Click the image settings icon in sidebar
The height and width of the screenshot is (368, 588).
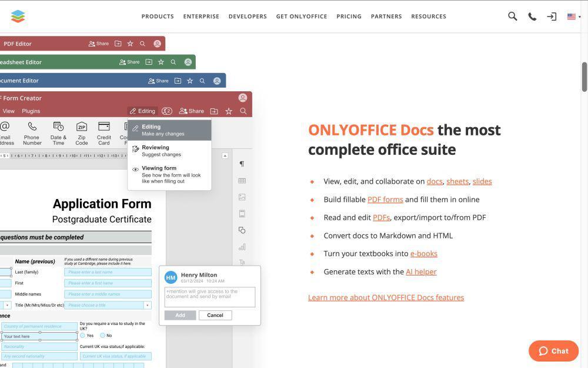pyautogui.click(x=242, y=197)
